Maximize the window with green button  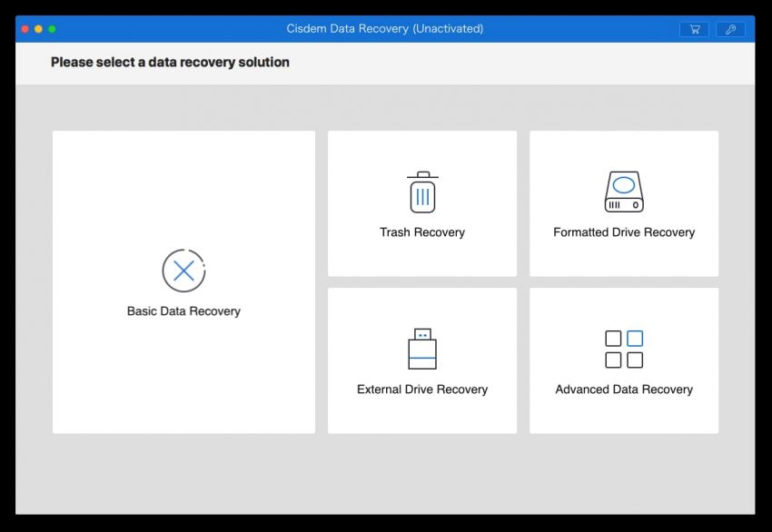pos(52,29)
